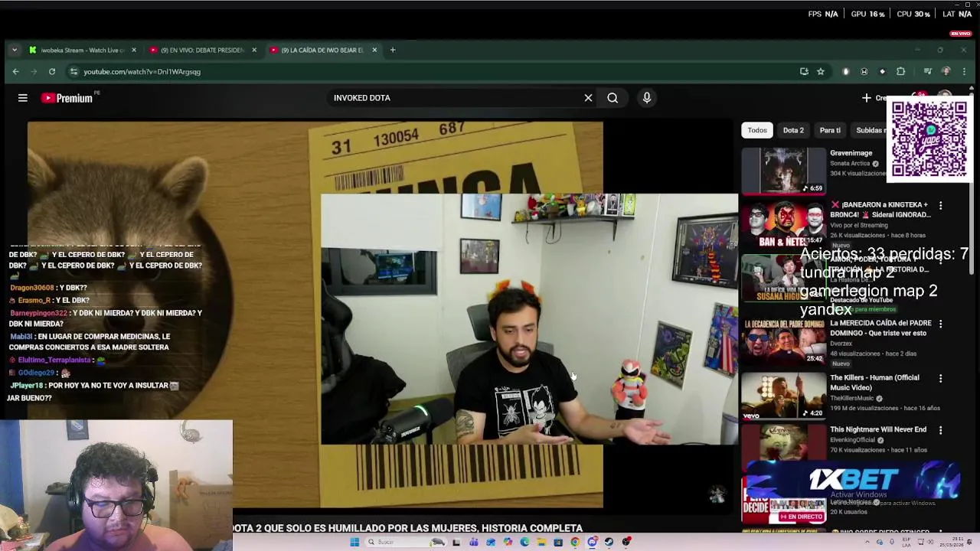Bookmark this page with star icon
980x551 pixels.
pos(821,71)
